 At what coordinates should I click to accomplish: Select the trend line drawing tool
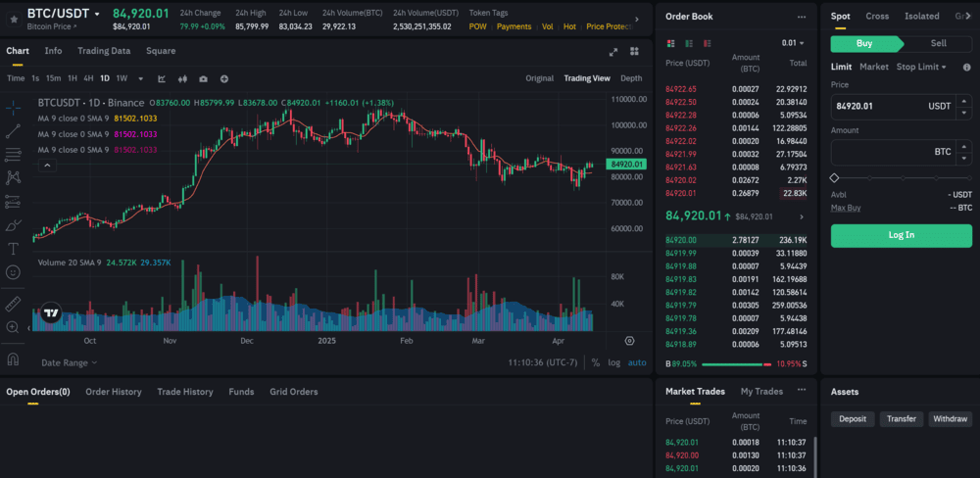14,130
